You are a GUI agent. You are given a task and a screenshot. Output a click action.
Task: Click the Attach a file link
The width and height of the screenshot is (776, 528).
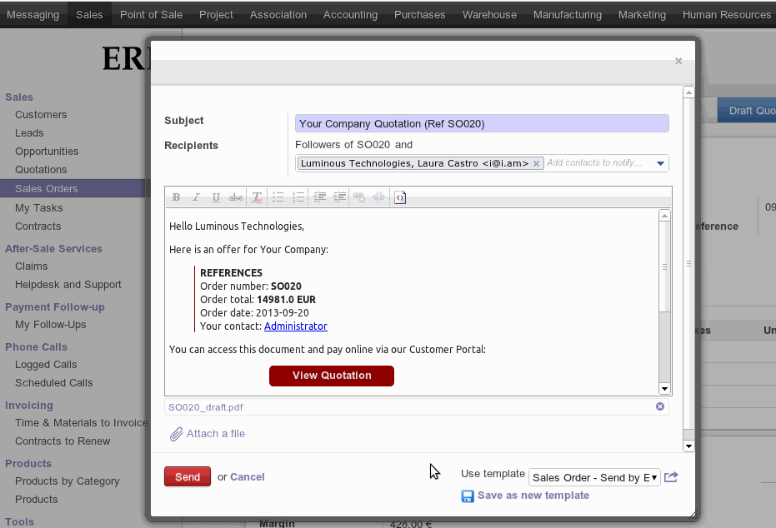[x=215, y=433]
